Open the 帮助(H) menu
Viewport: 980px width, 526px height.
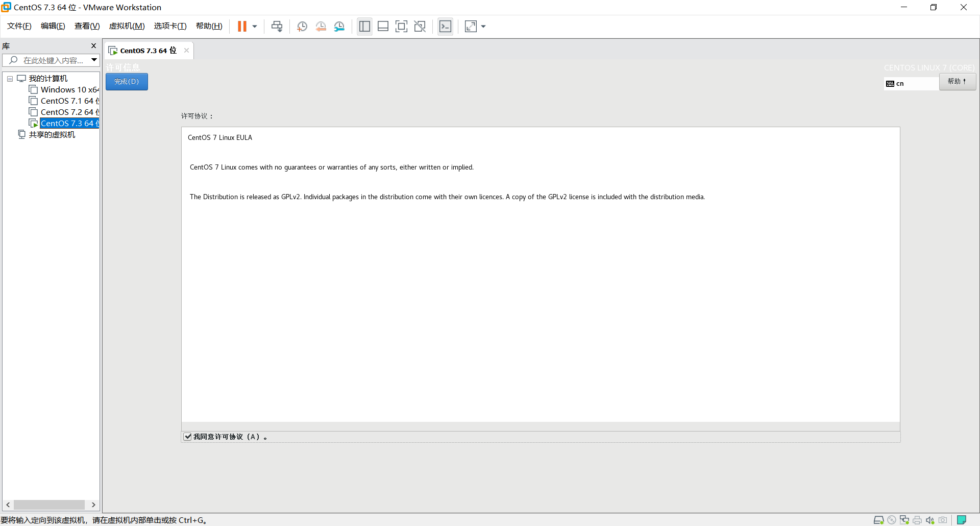[x=209, y=26]
